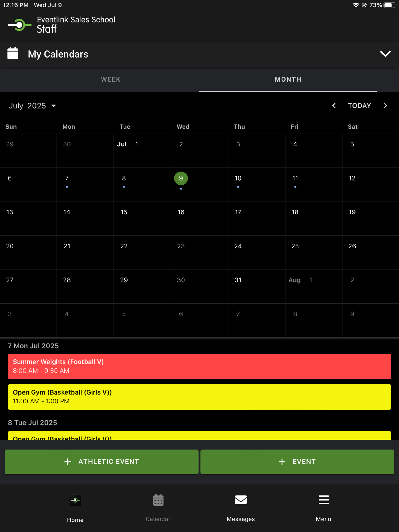Open Summer Weights (Football V) event
This screenshot has height=532, width=399.
click(199, 366)
